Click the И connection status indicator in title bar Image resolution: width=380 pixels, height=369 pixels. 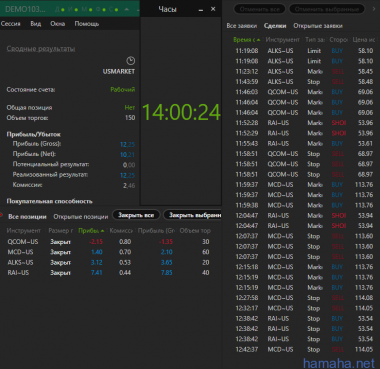[x=73, y=9]
